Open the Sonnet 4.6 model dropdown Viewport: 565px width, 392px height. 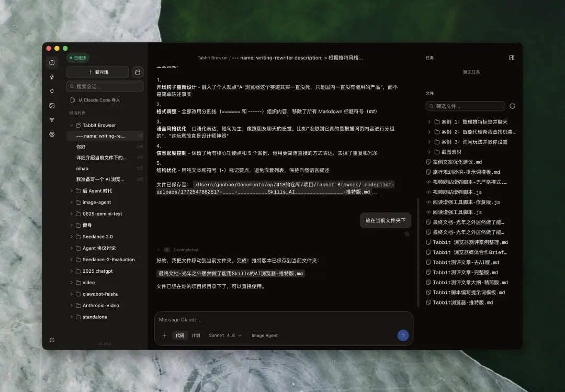(x=225, y=335)
